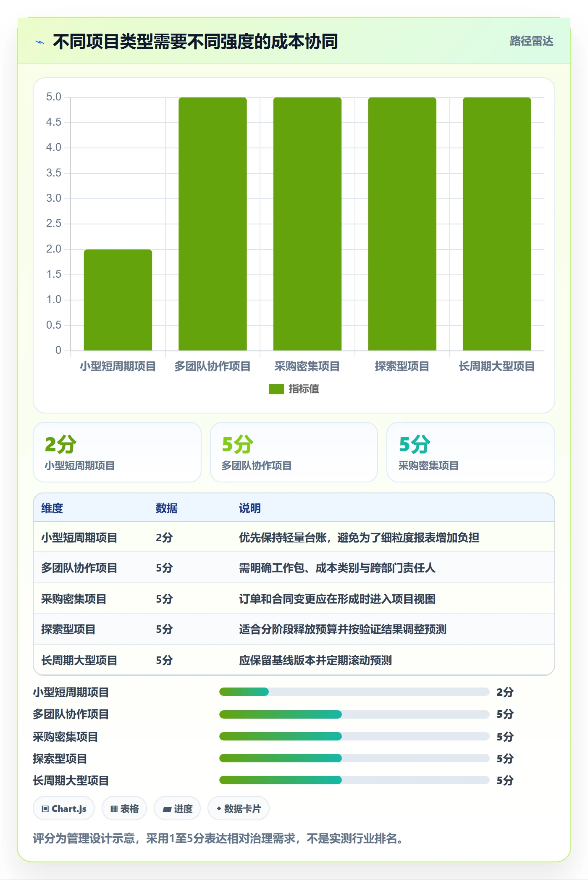Click the 多团队协作项目 bar in the chart
This screenshot has width=588, height=880.
tap(213, 224)
